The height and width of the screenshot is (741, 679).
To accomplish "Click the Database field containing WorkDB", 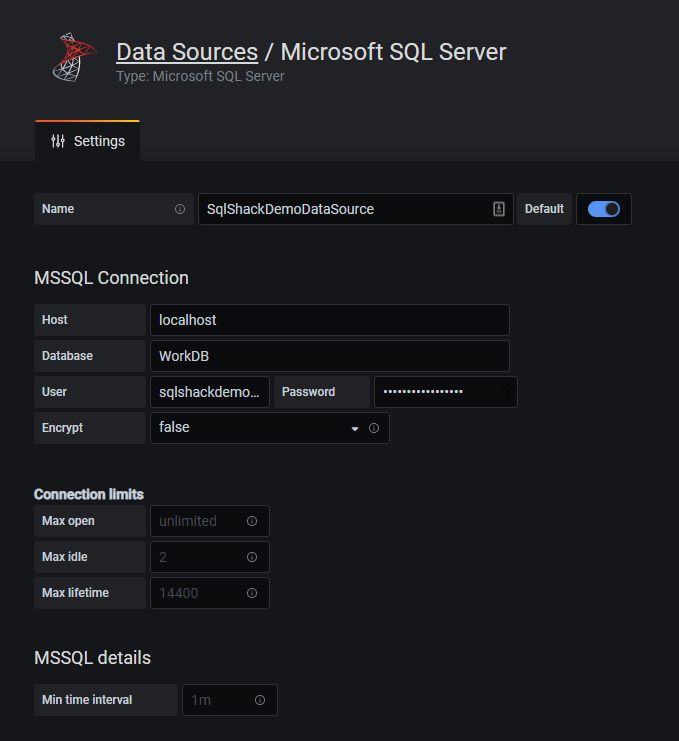I will coord(329,356).
